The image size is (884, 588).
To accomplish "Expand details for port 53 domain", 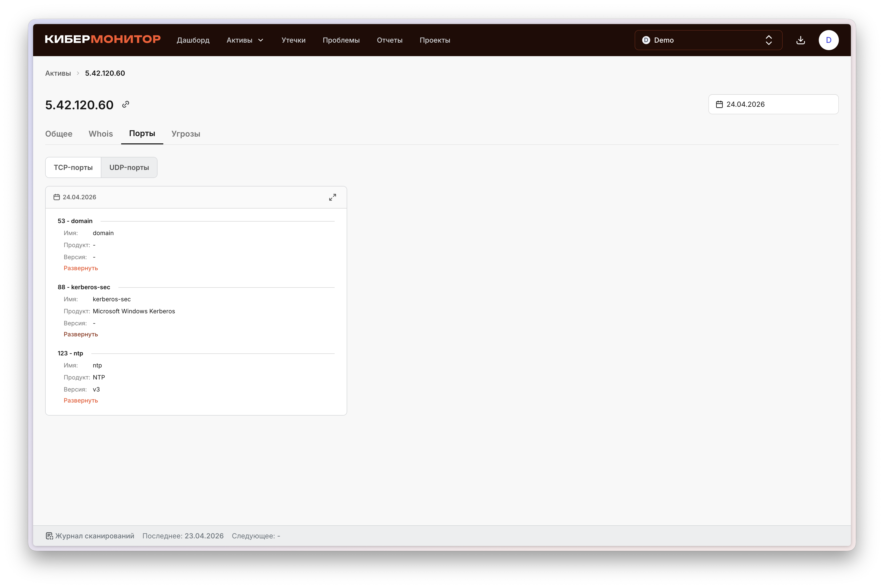I will [81, 268].
